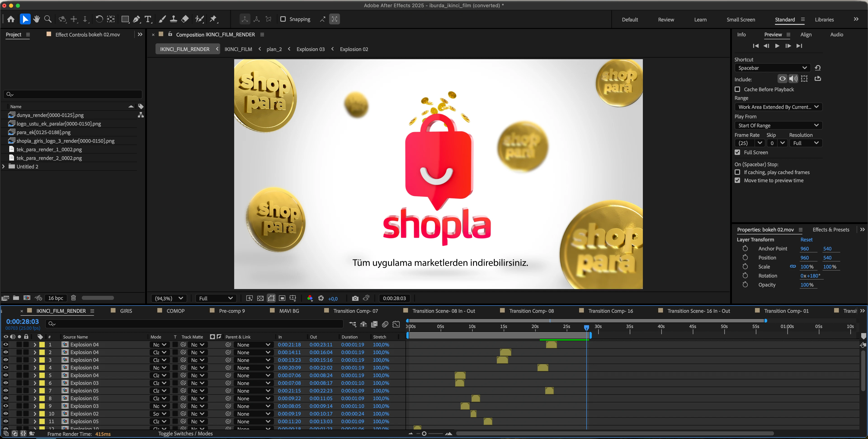Reset the preview shortcut settings
This screenshot has height=439, width=868.
tap(818, 68)
